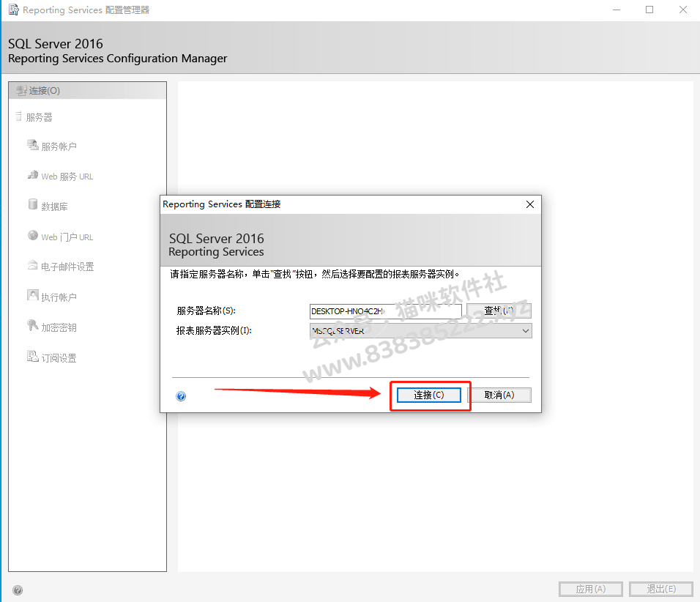Click the 报表服务器实例(I) label
This screenshot has height=602, width=700.
point(214,330)
